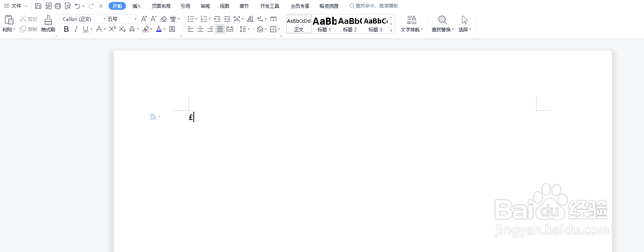Open the 文字排版 dropdown
This screenshot has height=252, width=644.
coord(412,24)
